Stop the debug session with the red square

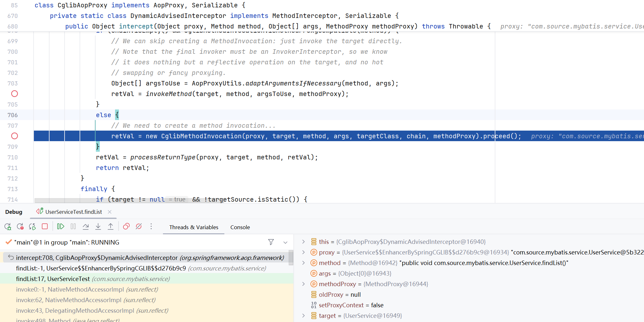click(45, 227)
